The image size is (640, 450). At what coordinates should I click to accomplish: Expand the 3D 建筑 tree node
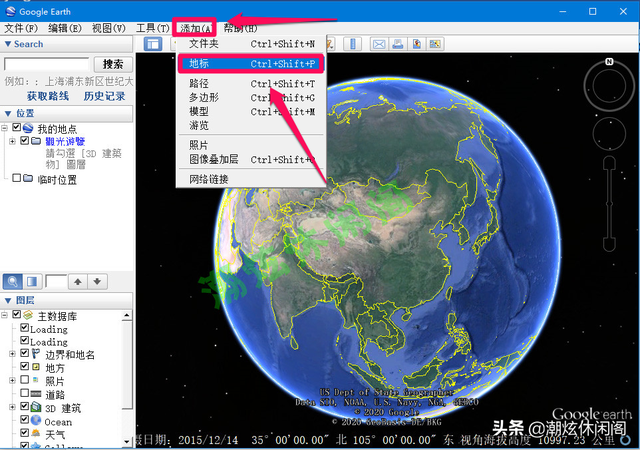[12, 407]
